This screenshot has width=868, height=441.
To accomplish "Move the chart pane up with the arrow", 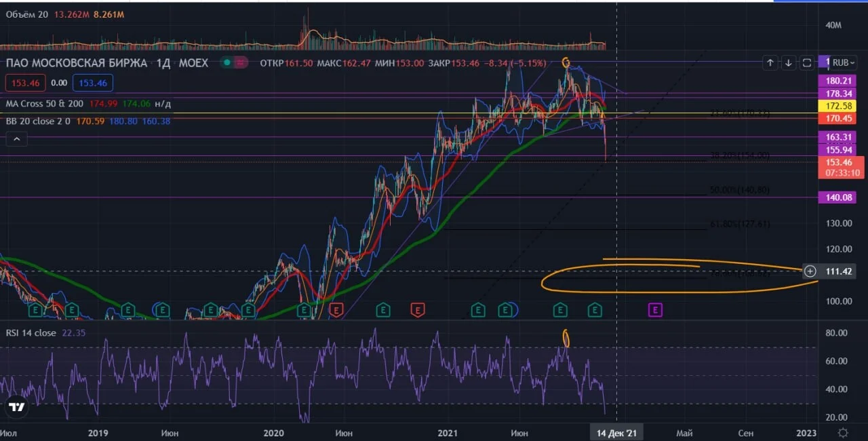I will pos(771,62).
